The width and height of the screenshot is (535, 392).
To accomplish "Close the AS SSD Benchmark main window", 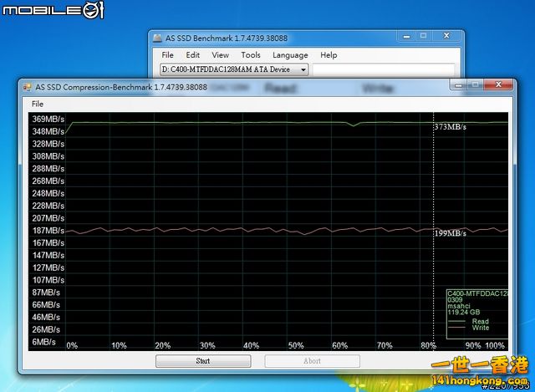I will [x=447, y=37].
